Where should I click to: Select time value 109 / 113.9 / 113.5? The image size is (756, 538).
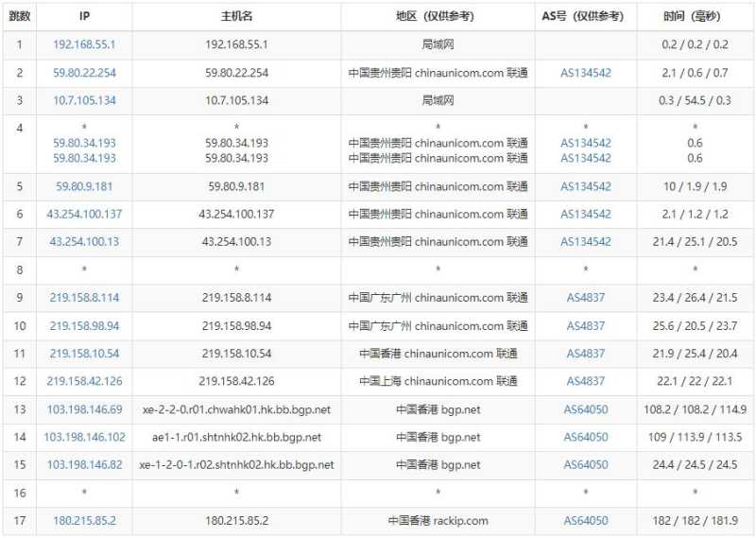coord(695,437)
